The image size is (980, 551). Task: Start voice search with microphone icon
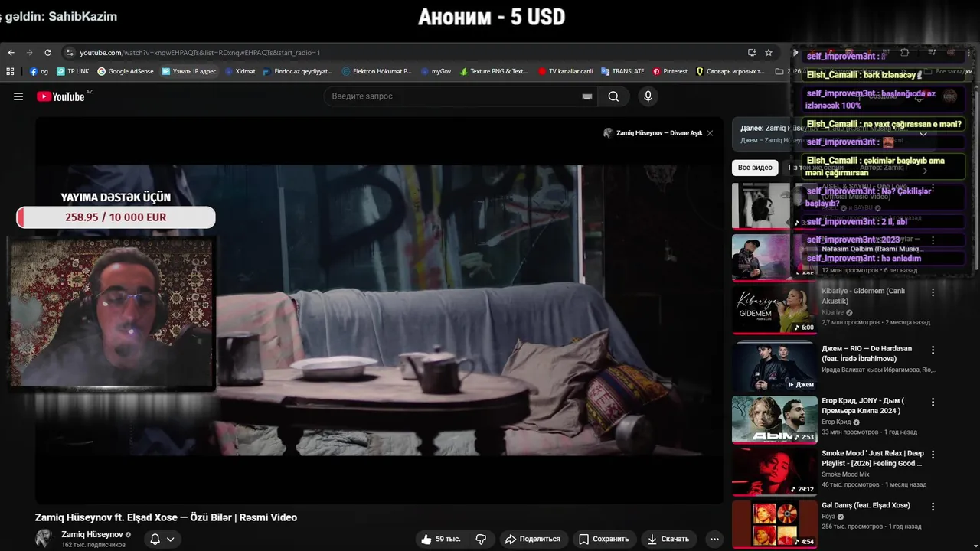(x=648, y=96)
